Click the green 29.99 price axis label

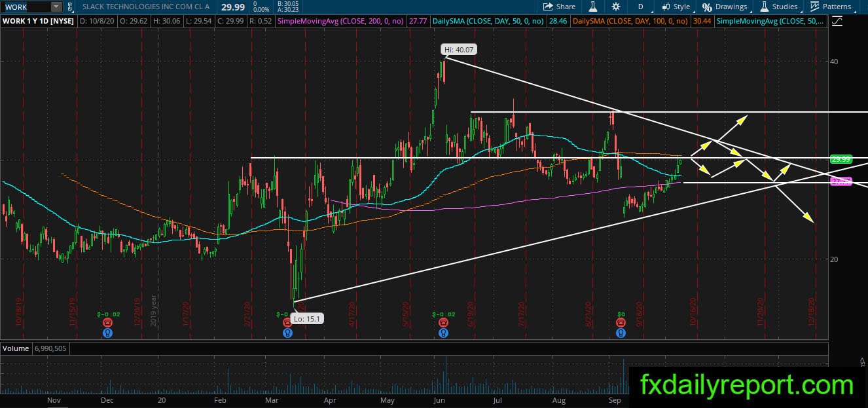[840, 159]
